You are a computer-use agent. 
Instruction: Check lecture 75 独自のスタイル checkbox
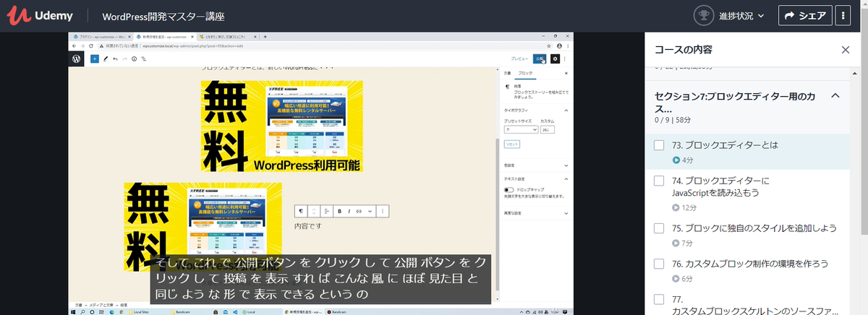[x=659, y=228]
